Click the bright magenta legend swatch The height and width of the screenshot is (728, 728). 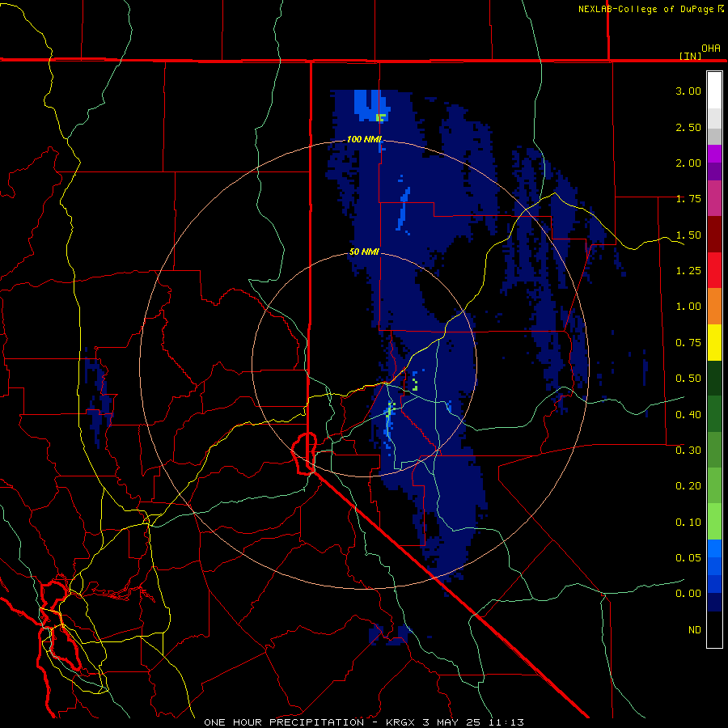click(x=714, y=154)
